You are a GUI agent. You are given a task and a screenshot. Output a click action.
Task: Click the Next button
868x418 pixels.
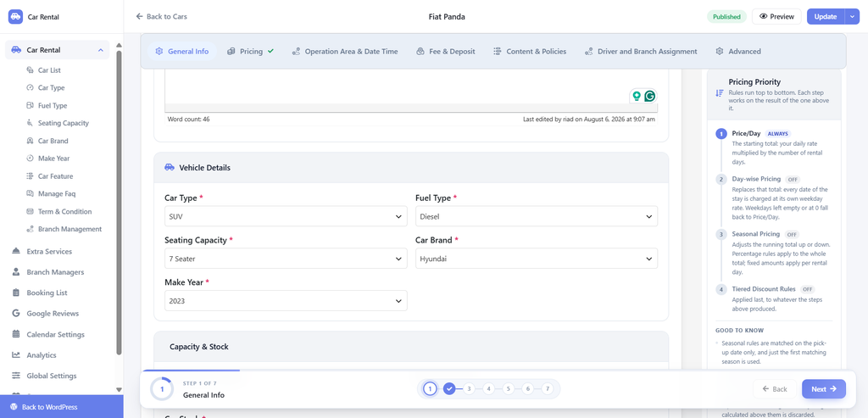[824, 389]
